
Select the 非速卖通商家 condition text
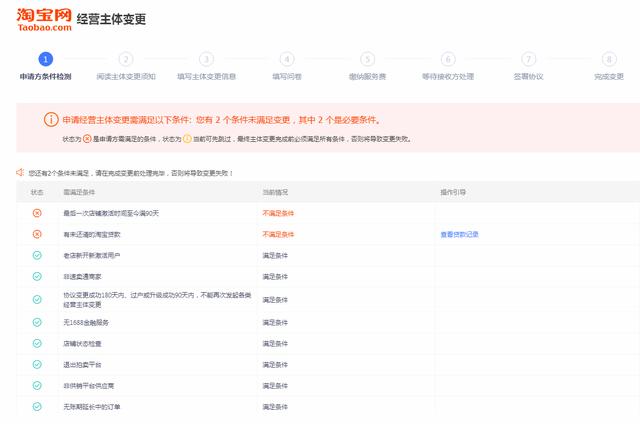click(x=82, y=277)
